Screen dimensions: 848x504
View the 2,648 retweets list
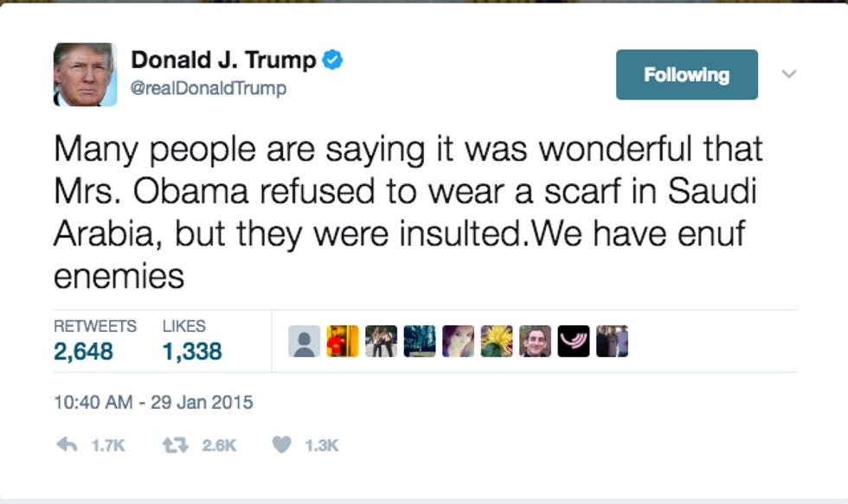83,351
